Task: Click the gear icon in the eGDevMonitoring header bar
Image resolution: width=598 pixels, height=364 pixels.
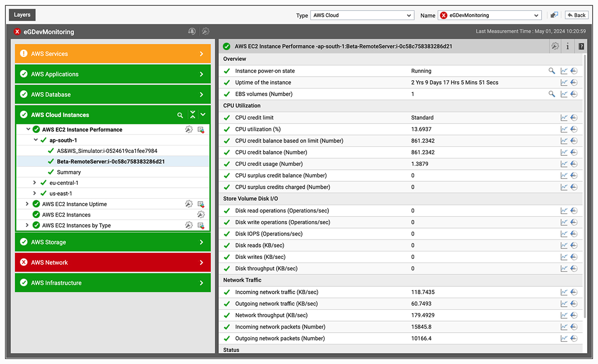Action: click(x=205, y=31)
